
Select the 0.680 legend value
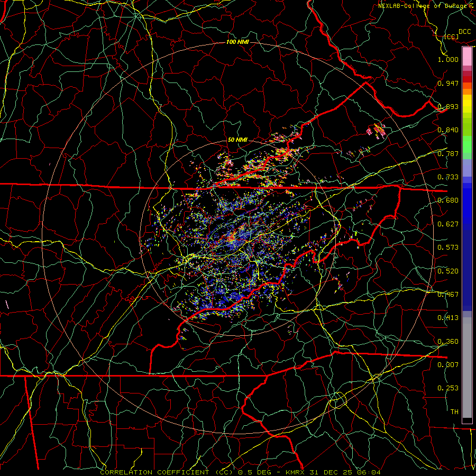click(448, 200)
